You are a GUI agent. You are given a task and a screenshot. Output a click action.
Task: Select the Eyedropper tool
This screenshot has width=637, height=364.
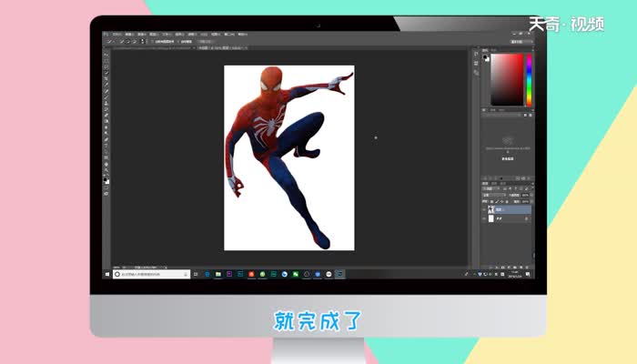[x=106, y=85]
